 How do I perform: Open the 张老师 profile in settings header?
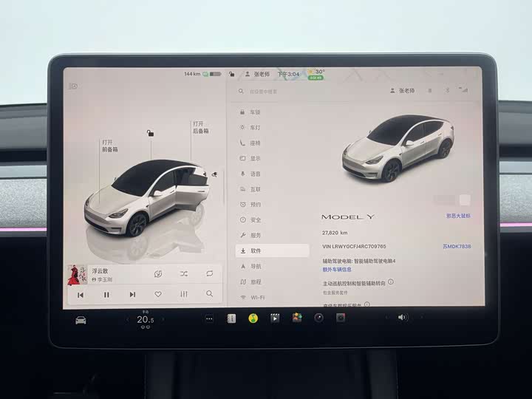point(403,91)
